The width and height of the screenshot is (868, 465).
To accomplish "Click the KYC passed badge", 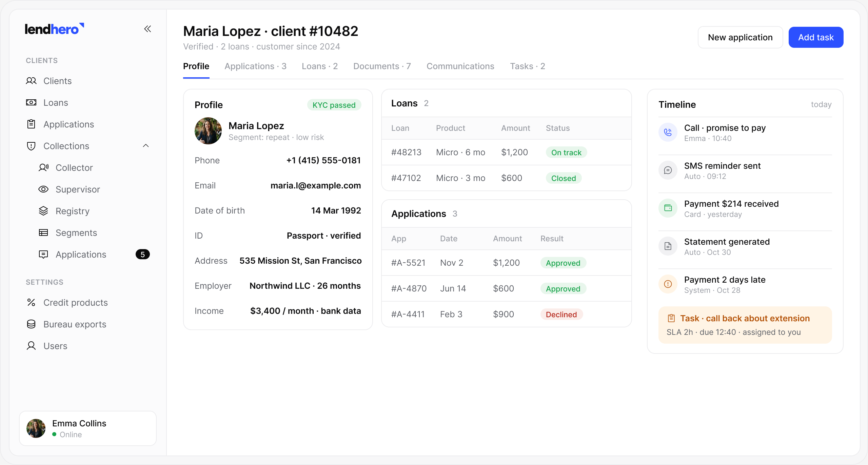I will click(x=334, y=105).
